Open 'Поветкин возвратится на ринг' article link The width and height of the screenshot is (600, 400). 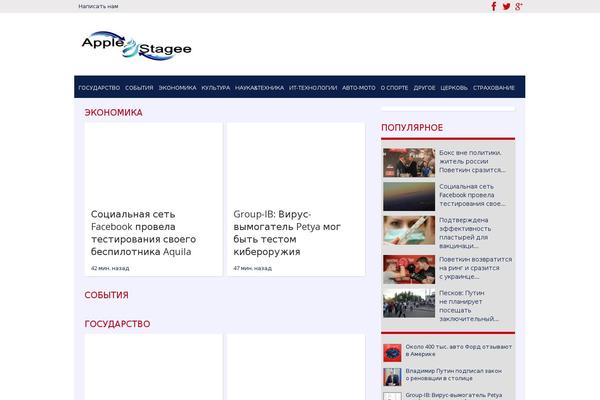click(476, 268)
